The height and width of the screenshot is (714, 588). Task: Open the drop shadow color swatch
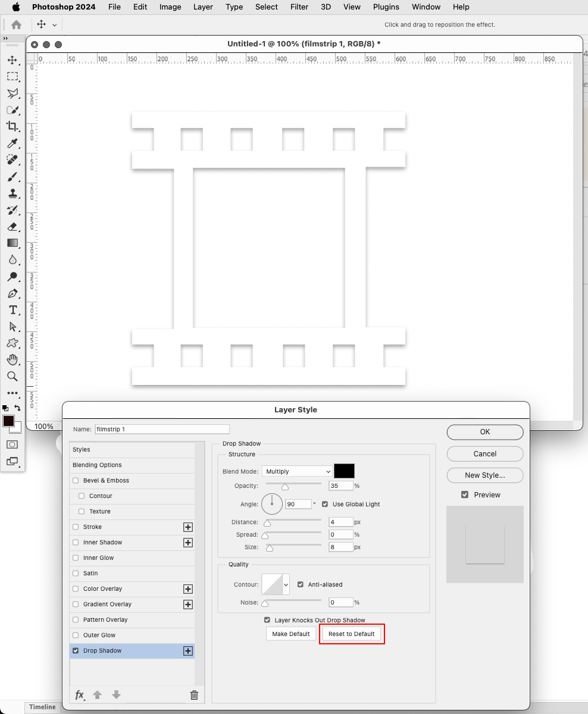click(x=345, y=471)
